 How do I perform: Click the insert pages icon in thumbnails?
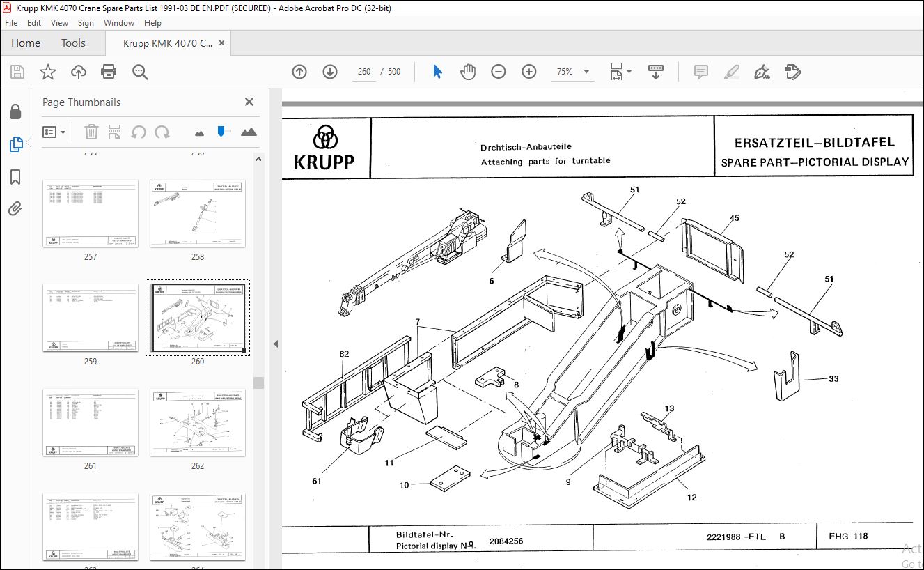(115, 132)
